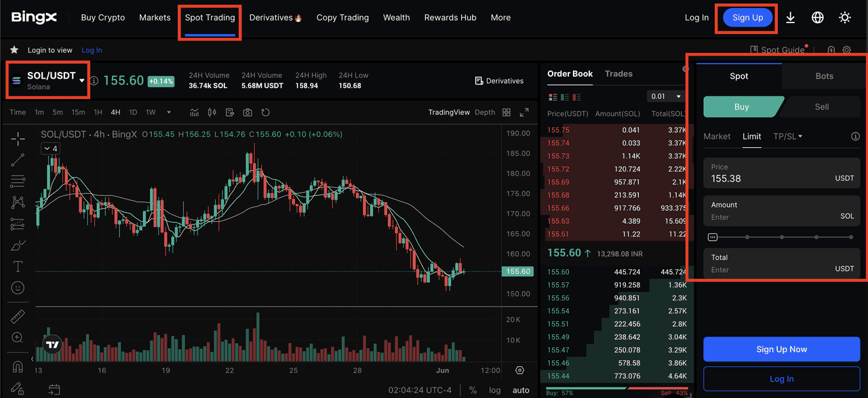Expand the more time intervals dropdown
This screenshot has height=398, width=868.
click(169, 113)
